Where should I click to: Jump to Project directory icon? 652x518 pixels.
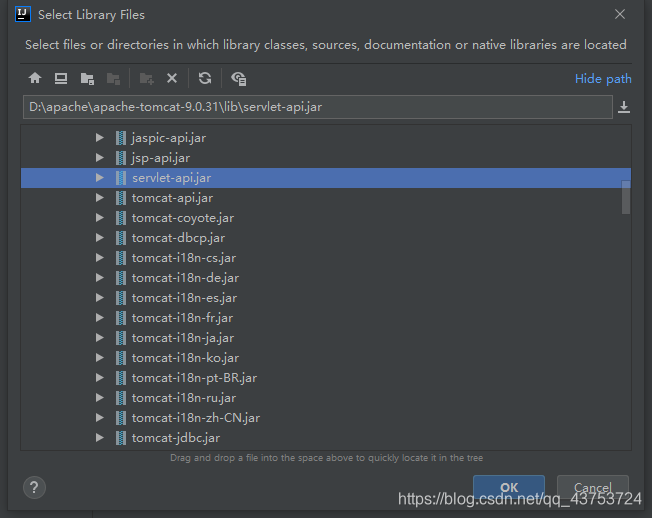pyautogui.click(x=87, y=79)
